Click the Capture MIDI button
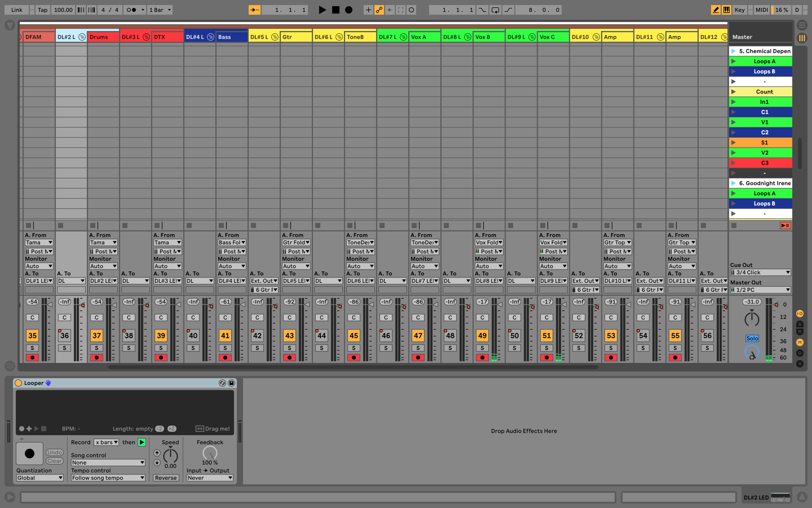This screenshot has height=508, width=812. [x=400, y=10]
